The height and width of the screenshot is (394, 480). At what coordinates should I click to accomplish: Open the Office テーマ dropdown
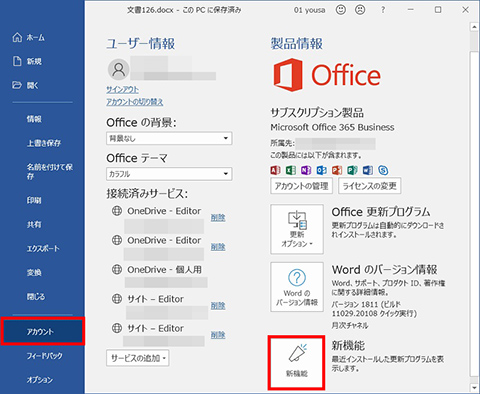[x=169, y=174]
